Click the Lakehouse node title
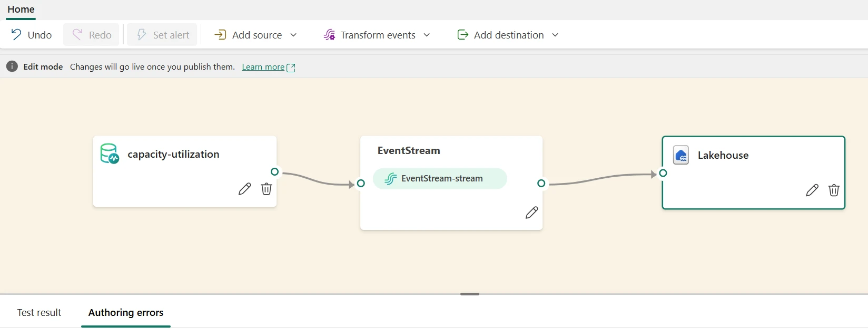The height and width of the screenshot is (336, 868). point(723,155)
